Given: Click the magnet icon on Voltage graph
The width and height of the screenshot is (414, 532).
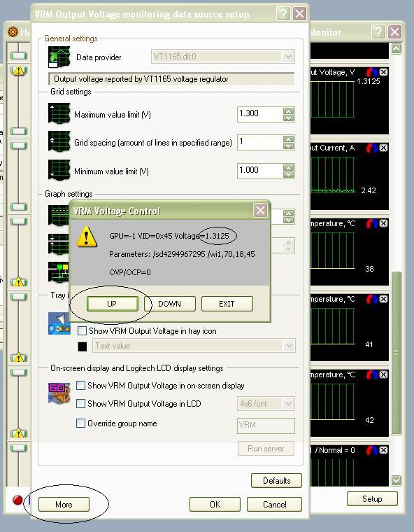Looking at the screenshot, I should point(372,72).
